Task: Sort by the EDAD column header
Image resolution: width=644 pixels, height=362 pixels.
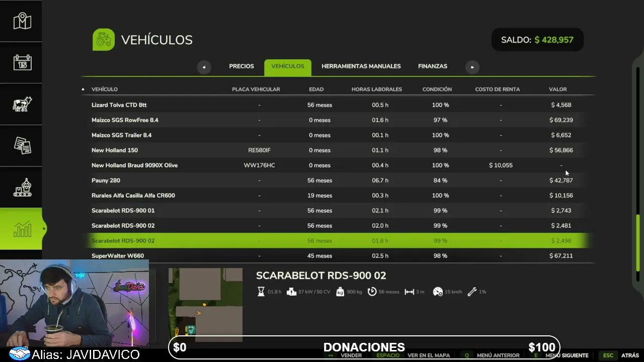Action: tap(316, 89)
